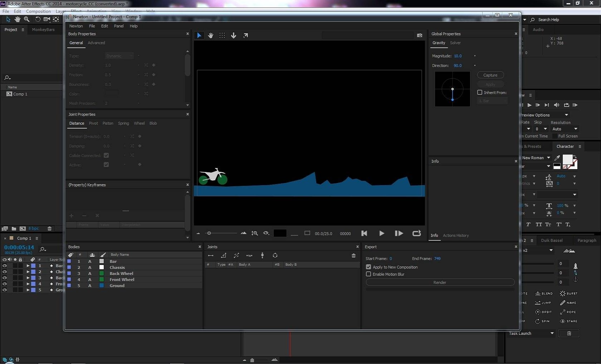Toggle the loop playback icon in Newton

click(416, 233)
